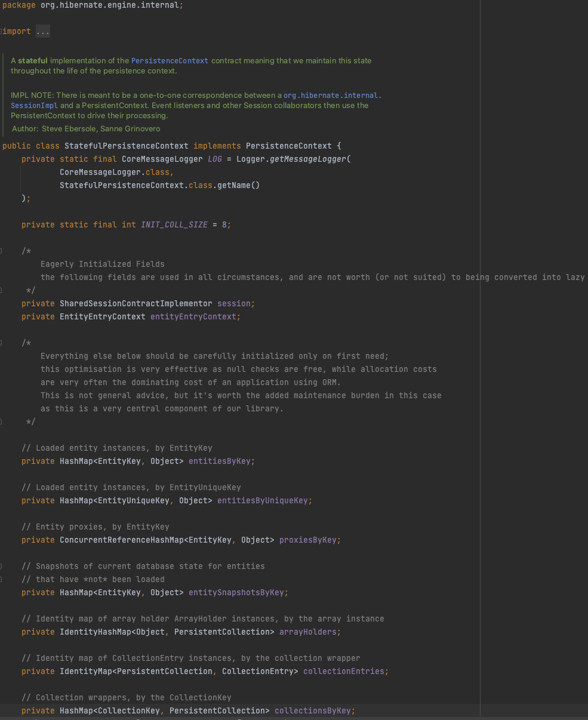This screenshot has width=588, height=720.
Task: Click comment 'Entity proxies, by EntityKey'
Action: [96, 527]
